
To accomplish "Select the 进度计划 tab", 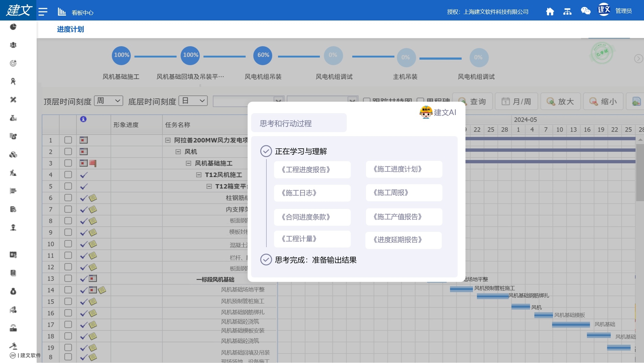I will click(x=70, y=29).
